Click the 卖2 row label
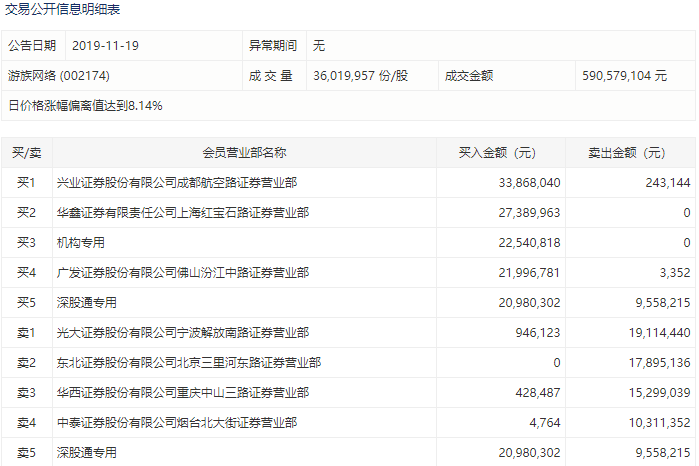699x466 pixels. (26, 363)
